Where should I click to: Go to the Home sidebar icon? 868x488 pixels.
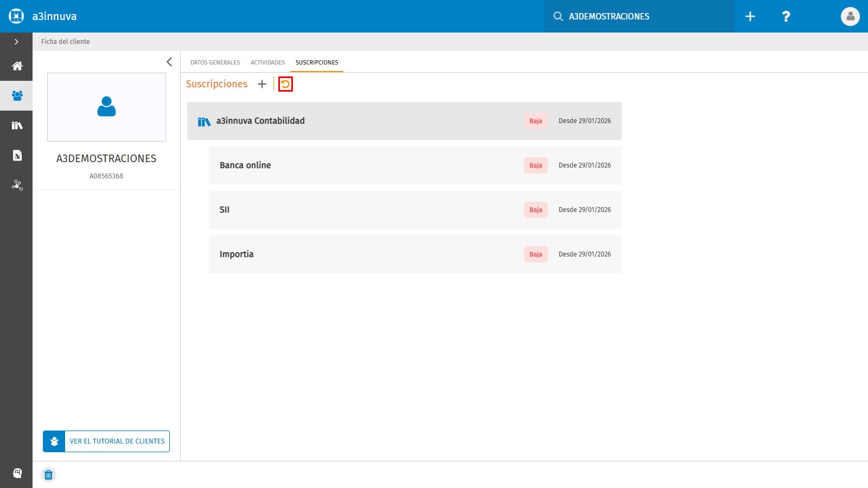point(17,66)
